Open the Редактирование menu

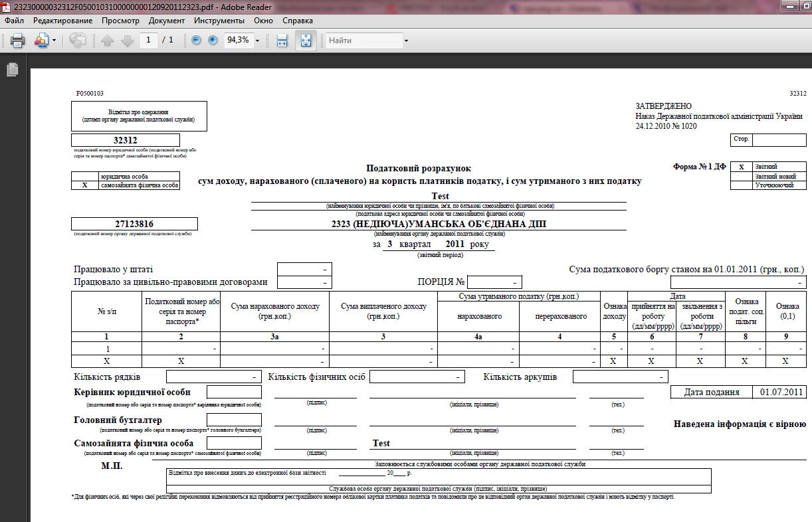coord(62,21)
